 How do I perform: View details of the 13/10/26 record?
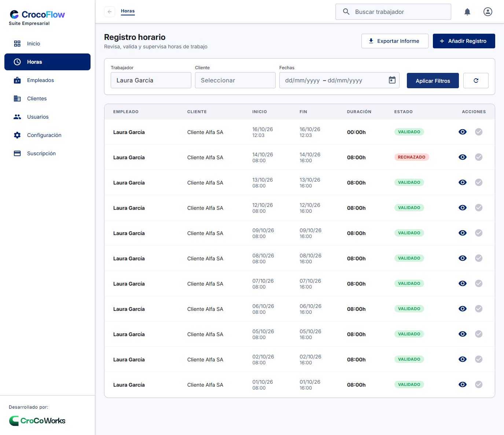pyautogui.click(x=463, y=182)
